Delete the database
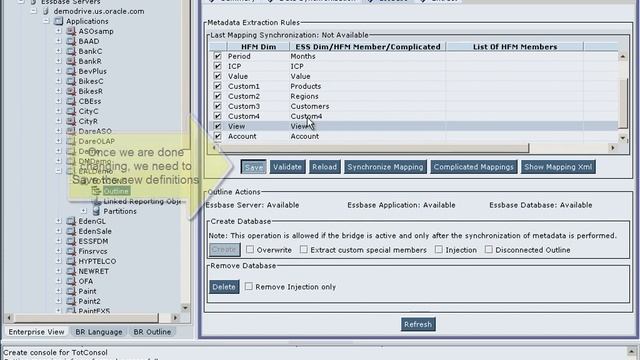This screenshot has height=360, width=640. [224, 287]
